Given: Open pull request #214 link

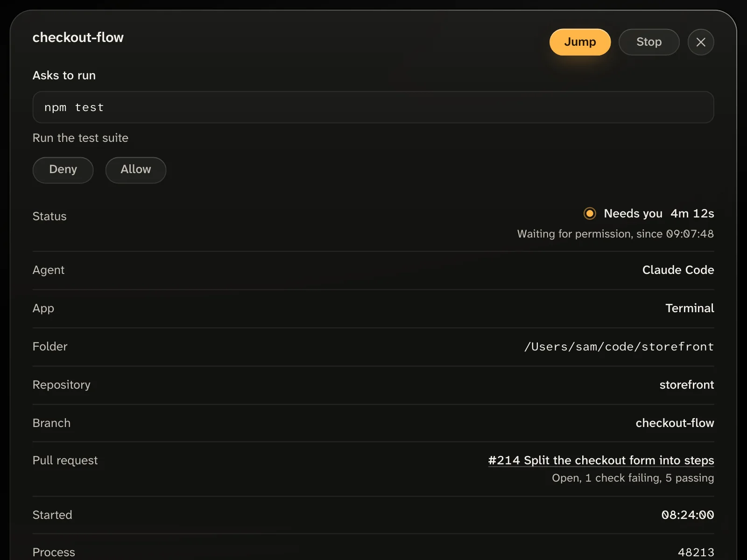Looking at the screenshot, I should pos(601,460).
